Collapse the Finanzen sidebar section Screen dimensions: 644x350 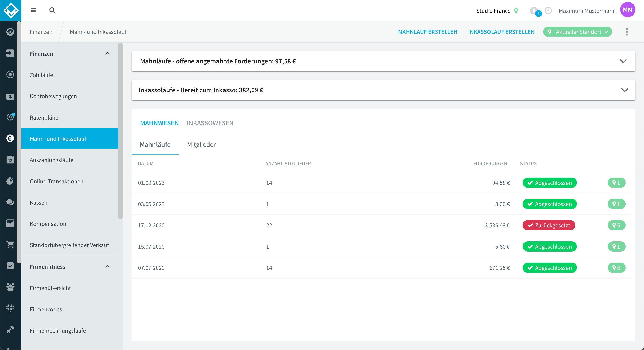coord(108,54)
